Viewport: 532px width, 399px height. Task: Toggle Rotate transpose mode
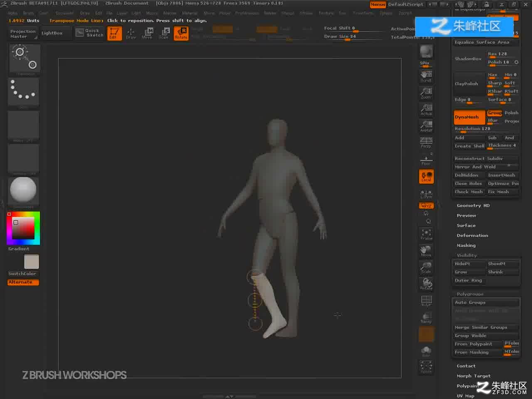point(181,33)
